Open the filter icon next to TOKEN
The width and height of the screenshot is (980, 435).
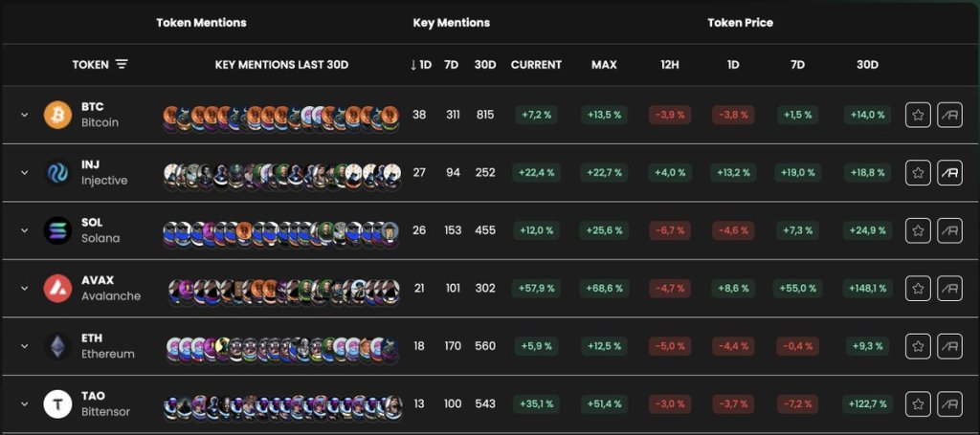click(x=122, y=64)
